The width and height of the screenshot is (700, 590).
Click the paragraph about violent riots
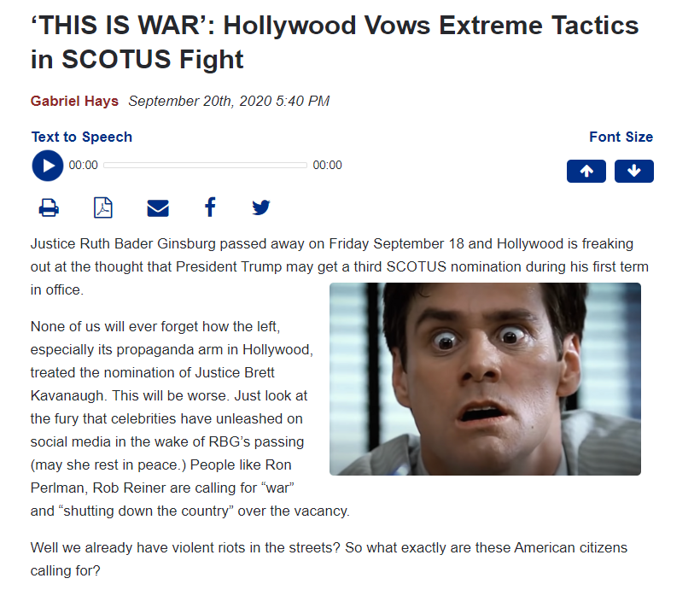329,558
